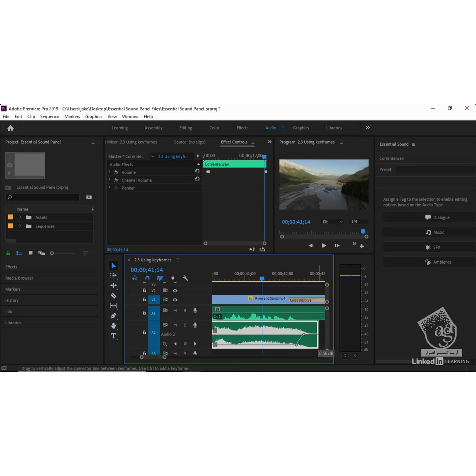This screenshot has height=476, width=476.
Task: Switch to the Color workspace
Action: [x=214, y=128]
